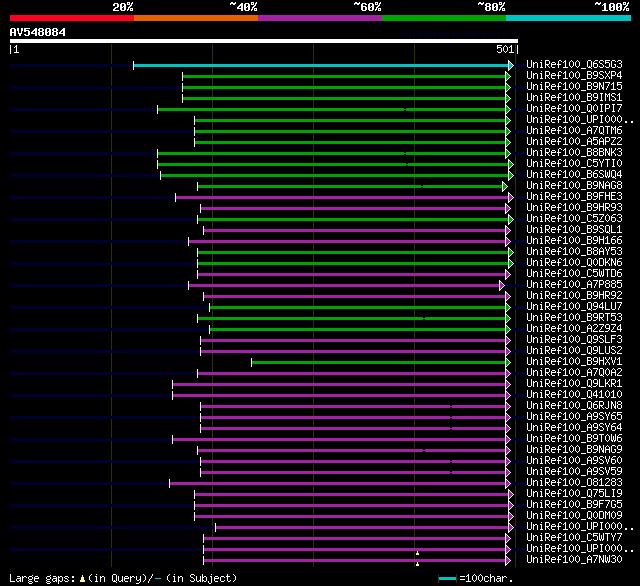Select the UniRef100_B9NAG8 label
This screenshot has width=640, height=586.
point(574,186)
